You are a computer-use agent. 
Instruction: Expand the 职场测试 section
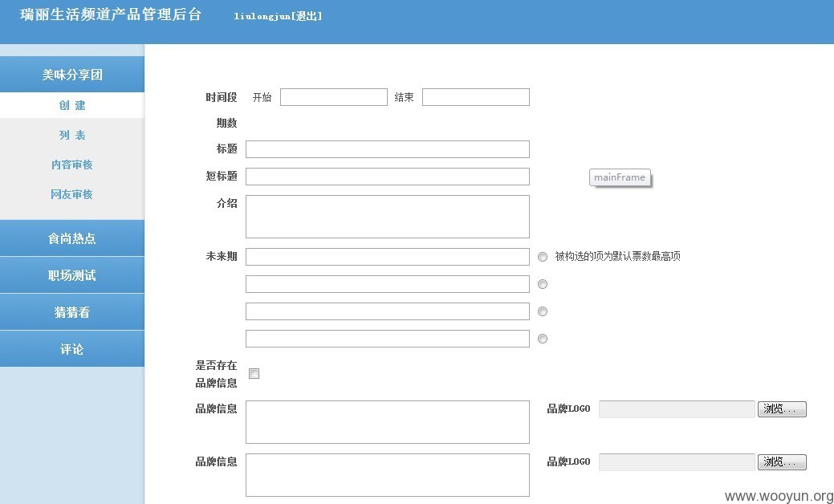point(71,275)
